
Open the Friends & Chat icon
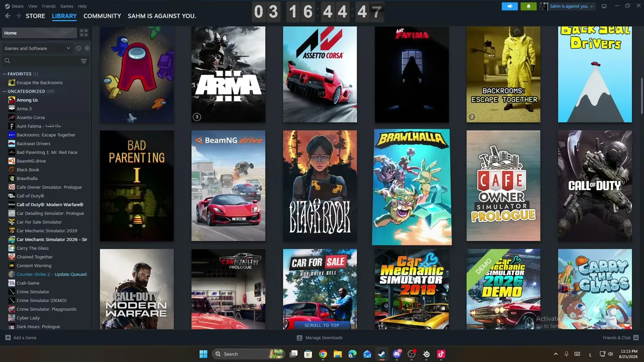[636, 337]
